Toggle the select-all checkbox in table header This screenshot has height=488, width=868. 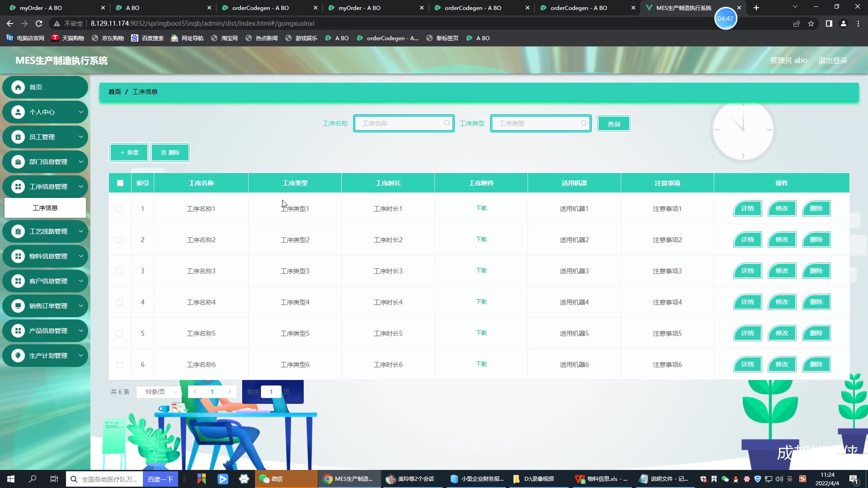(120, 183)
